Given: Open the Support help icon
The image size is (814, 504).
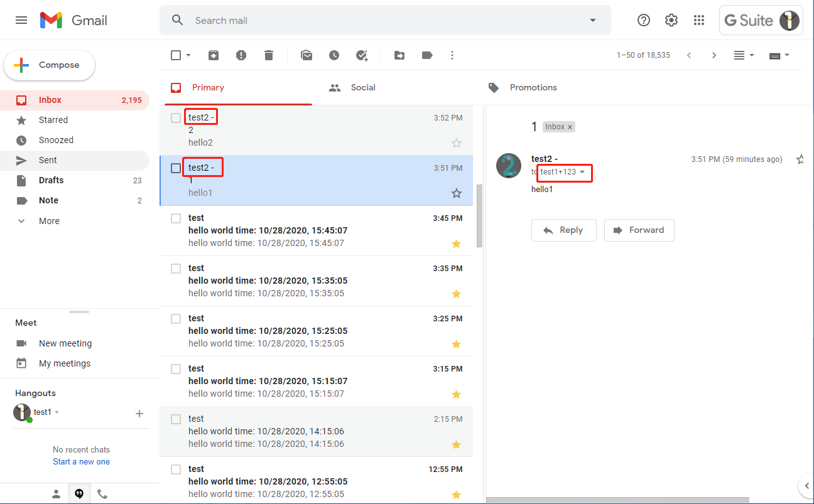Looking at the screenshot, I should tap(644, 20).
